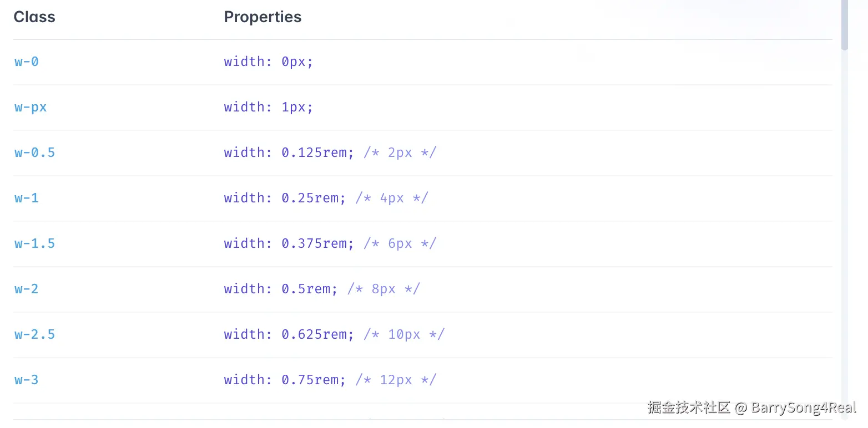This screenshot has height=428, width=868.
Task: Click the w-0.5 class name
Action: pos(34,152)
